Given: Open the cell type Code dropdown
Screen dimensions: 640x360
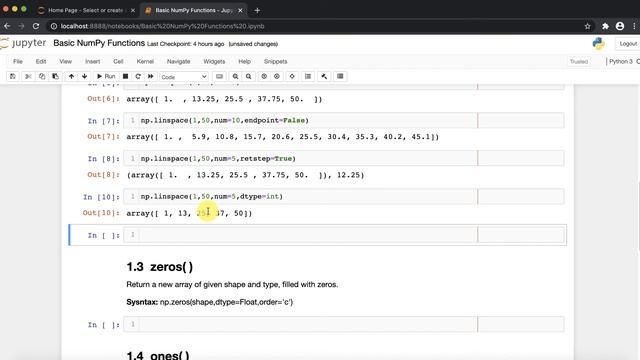Looking at the screenshot, I should coord(184,77).
